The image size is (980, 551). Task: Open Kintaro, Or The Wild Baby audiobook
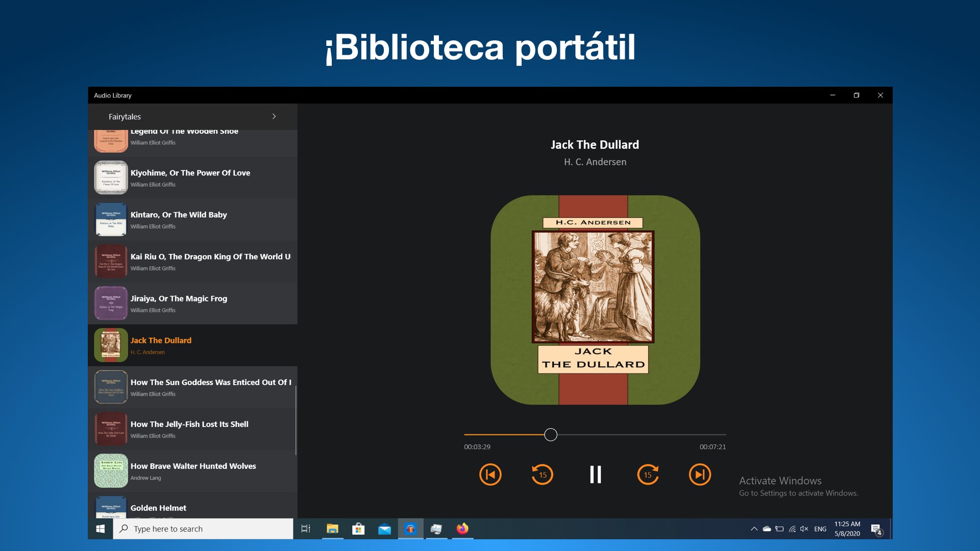pyautogui.click(x=179, y=215)
